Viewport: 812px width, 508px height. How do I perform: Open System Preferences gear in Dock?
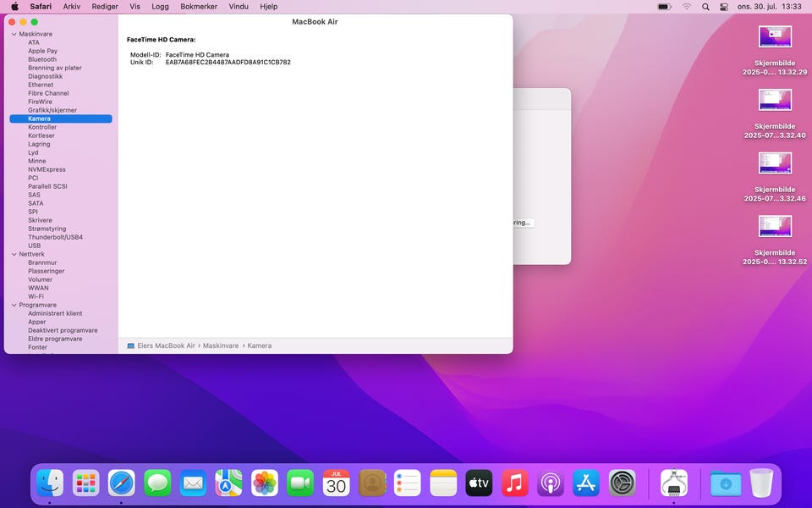tap(623, 483)
